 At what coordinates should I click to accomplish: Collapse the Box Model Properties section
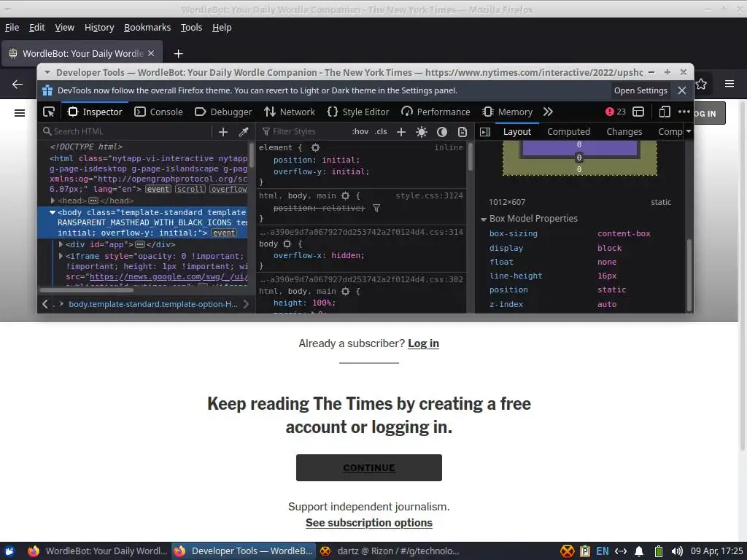point(484,219)
